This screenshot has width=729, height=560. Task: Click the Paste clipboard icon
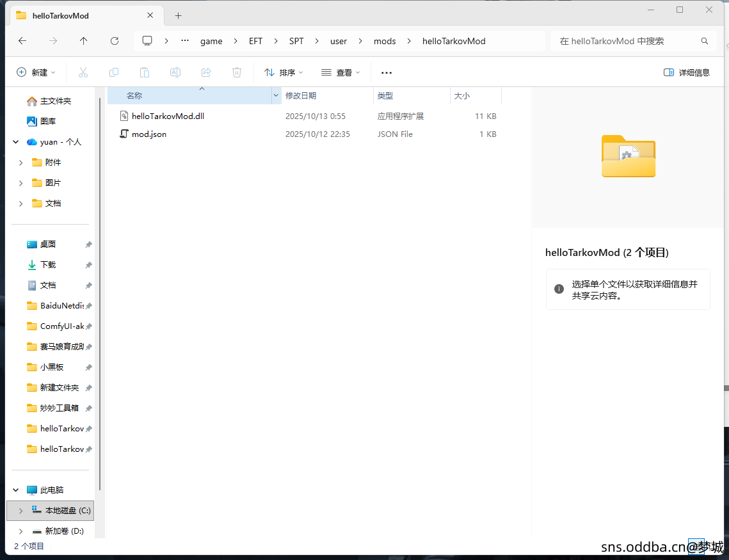click(145, 72)
